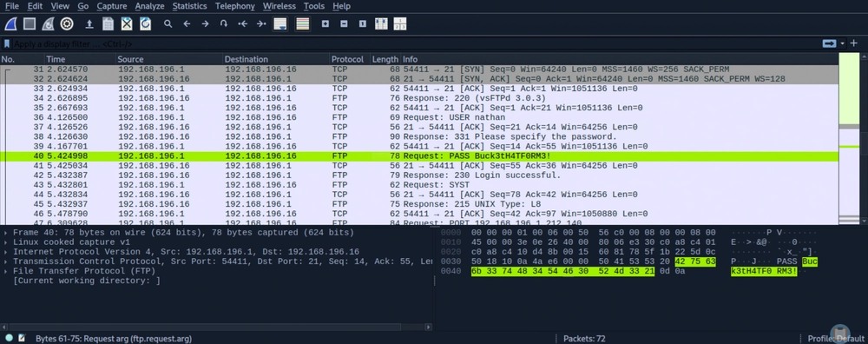This screenshot has height=344, width=868.
Task: Click the expert information status circle
Action: click(x=9, y=338)
